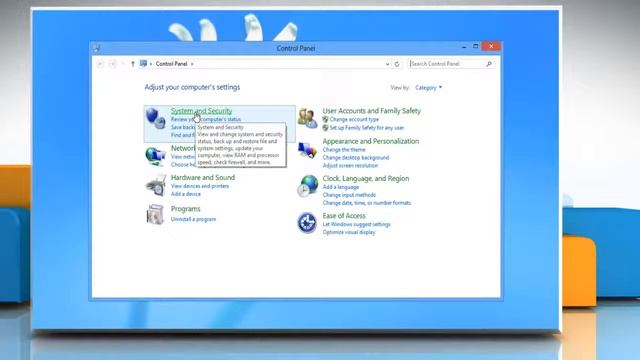Minimize the Control Panel window
The width and height of the screenshot is (640, 360).
(464, 47)
